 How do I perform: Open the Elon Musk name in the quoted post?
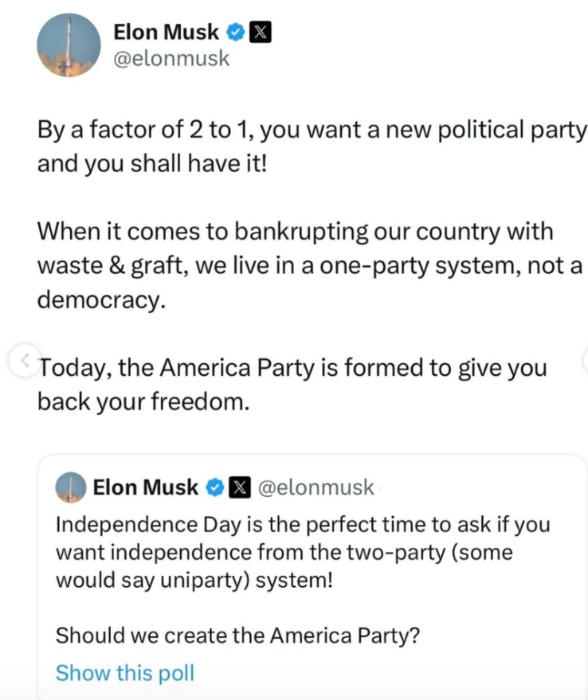[x=145, y=487]
